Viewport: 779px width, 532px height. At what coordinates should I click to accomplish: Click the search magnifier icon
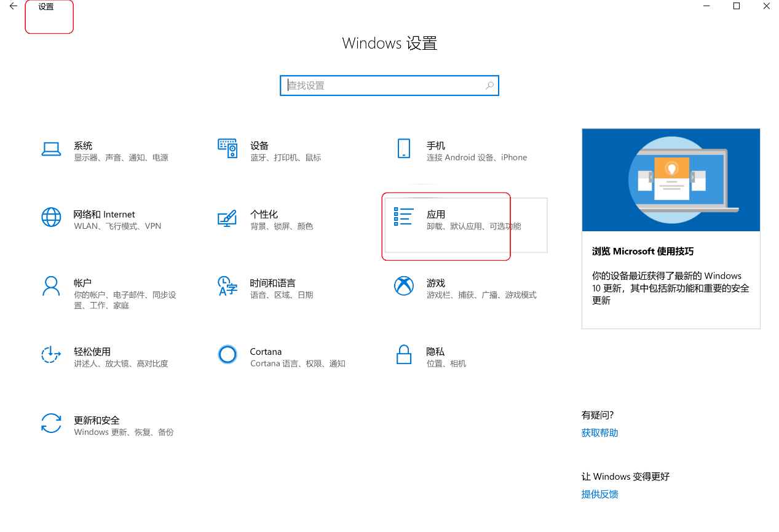click(x=489, y=85)
